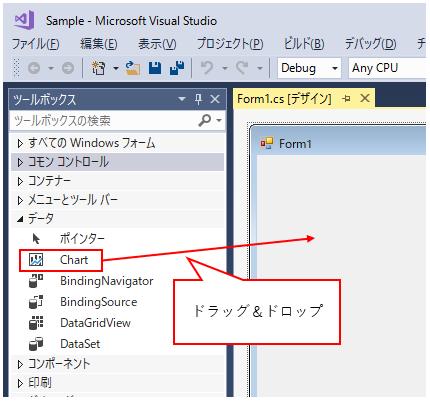Image resolution: width=430 pixels, height=401 pixels.
Task: Select the DataSet icon
Action: (x=36, y=344)
